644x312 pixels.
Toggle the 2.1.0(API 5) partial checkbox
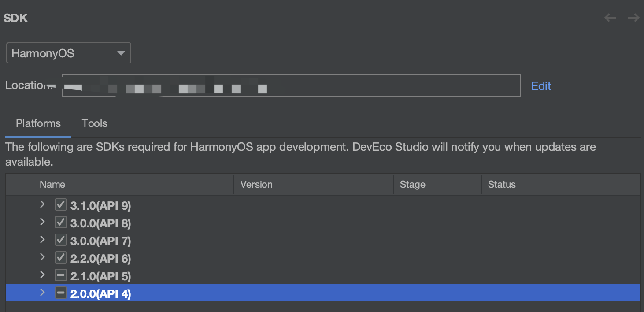click(61, 275)
